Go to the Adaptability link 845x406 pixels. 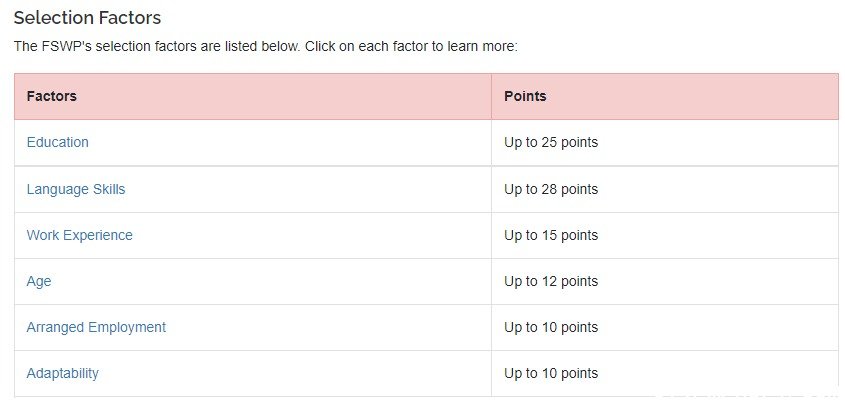63,373
